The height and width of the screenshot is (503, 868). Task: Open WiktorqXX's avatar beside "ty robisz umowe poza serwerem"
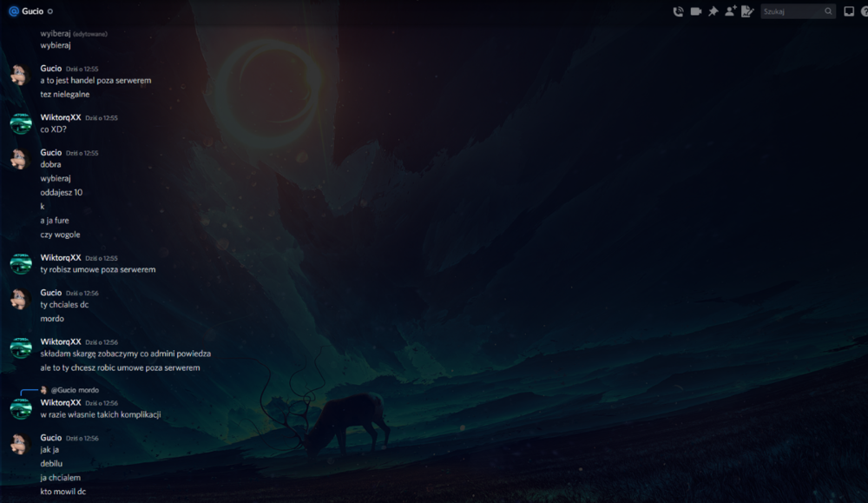tap(21, 264)
